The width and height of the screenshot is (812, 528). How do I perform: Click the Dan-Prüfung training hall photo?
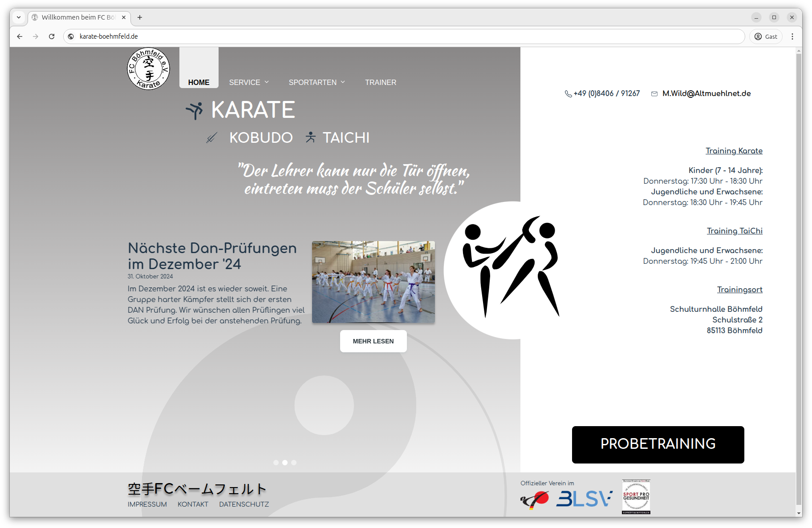(374, 282)
